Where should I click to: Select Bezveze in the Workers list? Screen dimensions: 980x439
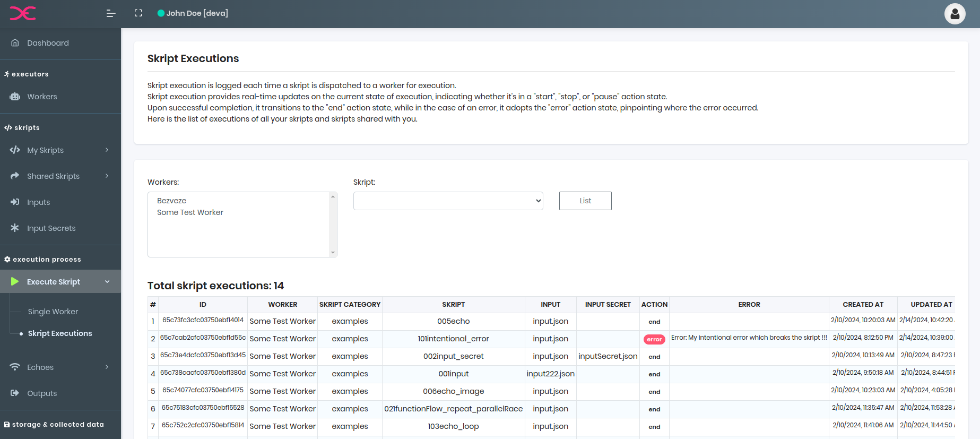pyautogui.click(x=171, y=201)
